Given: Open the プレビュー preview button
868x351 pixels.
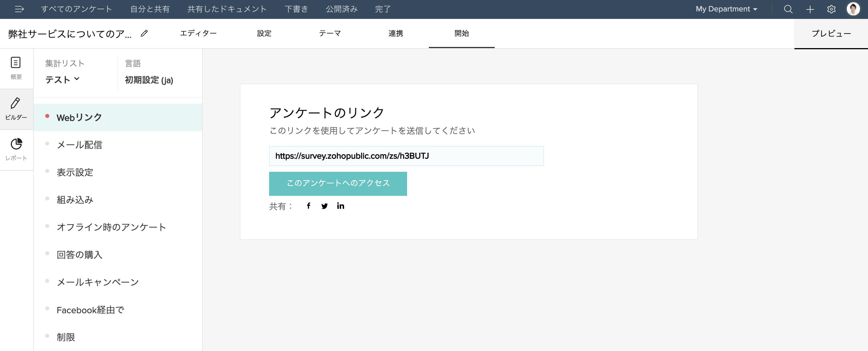Looking at the screenshot, I should tap(831, 33).
